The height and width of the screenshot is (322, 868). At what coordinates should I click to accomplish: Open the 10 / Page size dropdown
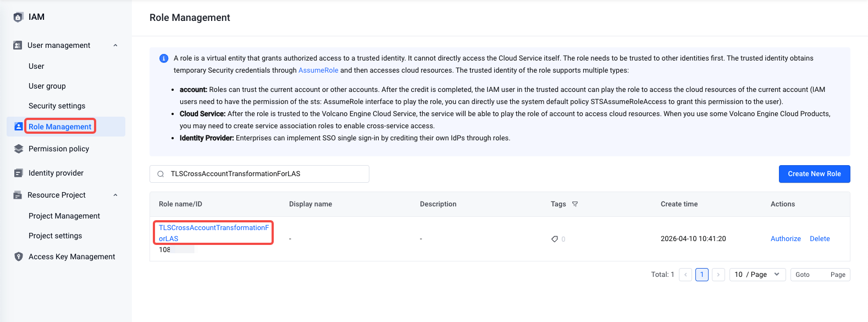point(758,275)
